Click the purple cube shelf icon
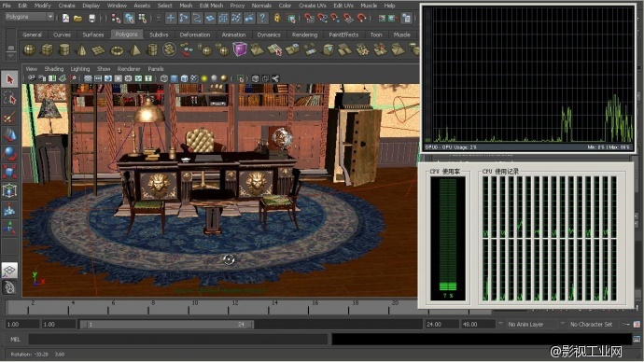644x362 pixels. pyautogui.click(x=240, y=49)
